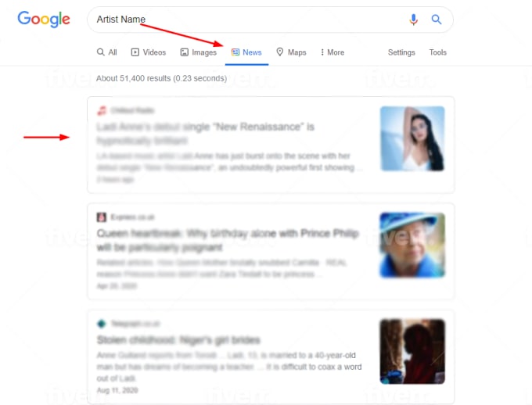The height and width of the screenshot is (405, 532).
Task: Start voice search with microphone icon
Action: click(x=413, y=20)
